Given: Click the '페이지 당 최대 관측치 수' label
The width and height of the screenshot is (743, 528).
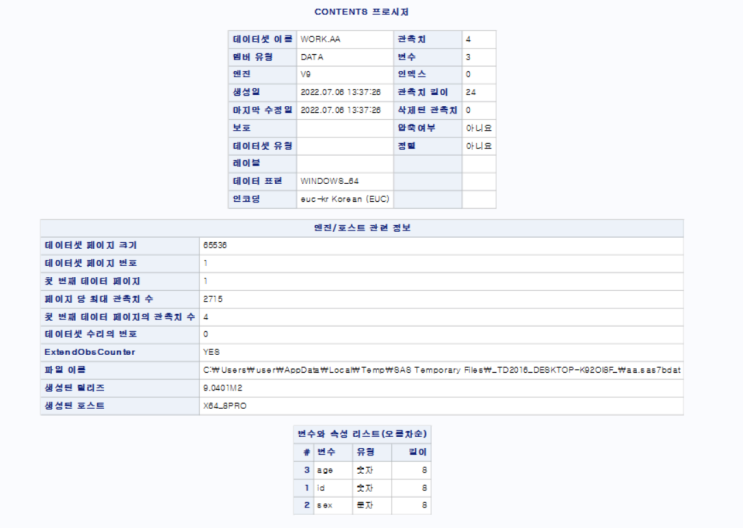Looking at the screenshot, I should [x=99, y=299].
